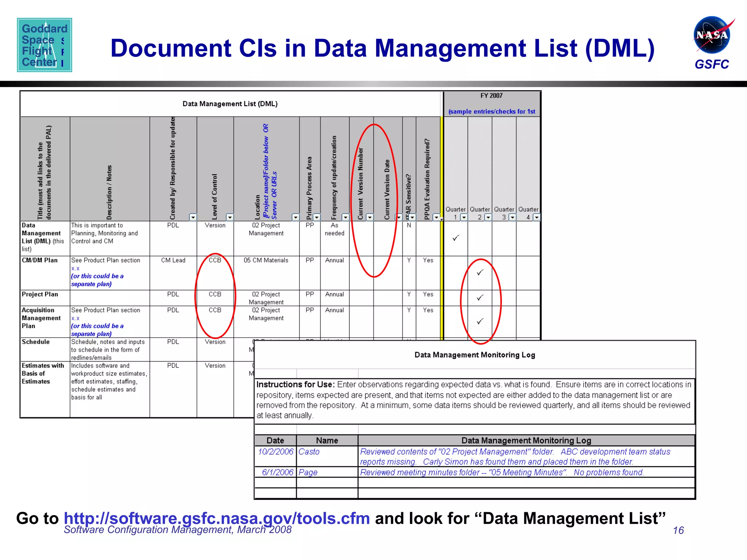The width and height of the screenshot is (747, 560).
Task: Open the Current Version Number filter dropdown
Action: click(x=369, y=217)
